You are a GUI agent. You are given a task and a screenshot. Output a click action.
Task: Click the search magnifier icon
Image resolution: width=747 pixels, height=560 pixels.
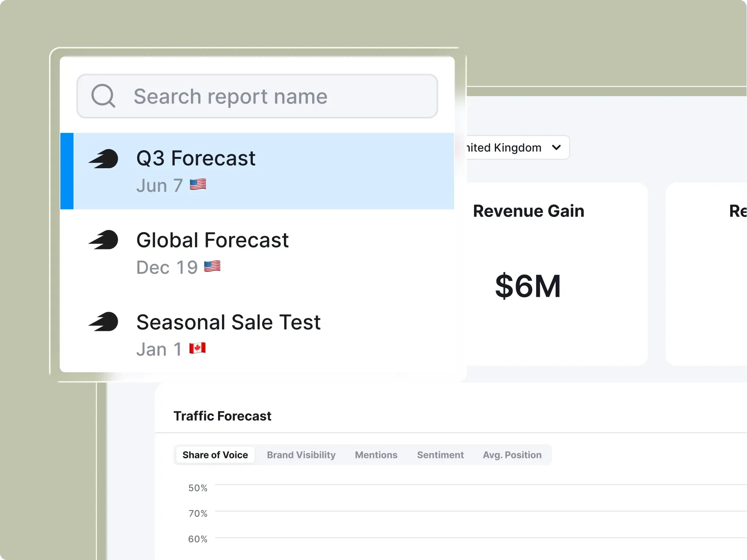[x=103, y=96]
